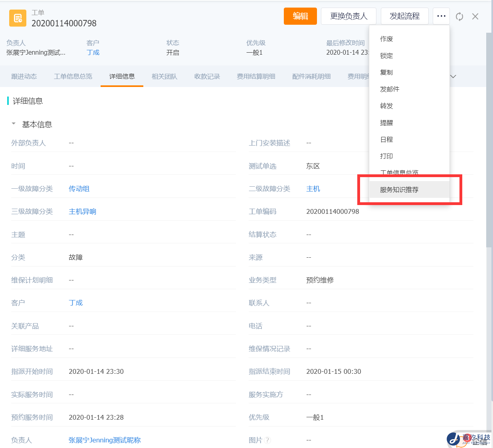The height and width of the screenshot is (448, 493).
Task: Open the 相关团队 tab
Action: pyautogui.click(x=164, y=76)
